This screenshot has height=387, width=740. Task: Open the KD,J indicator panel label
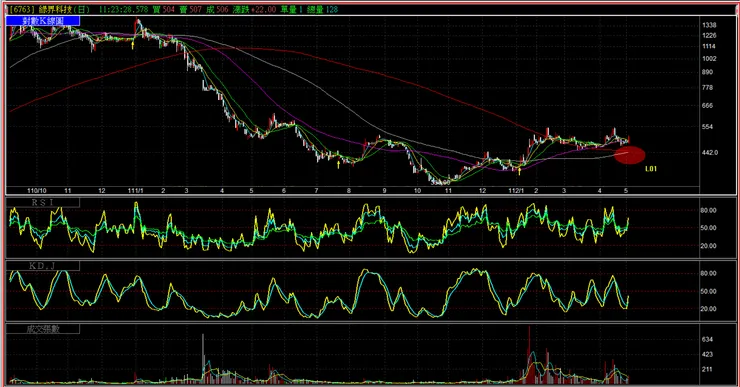(x=43, y=266)
